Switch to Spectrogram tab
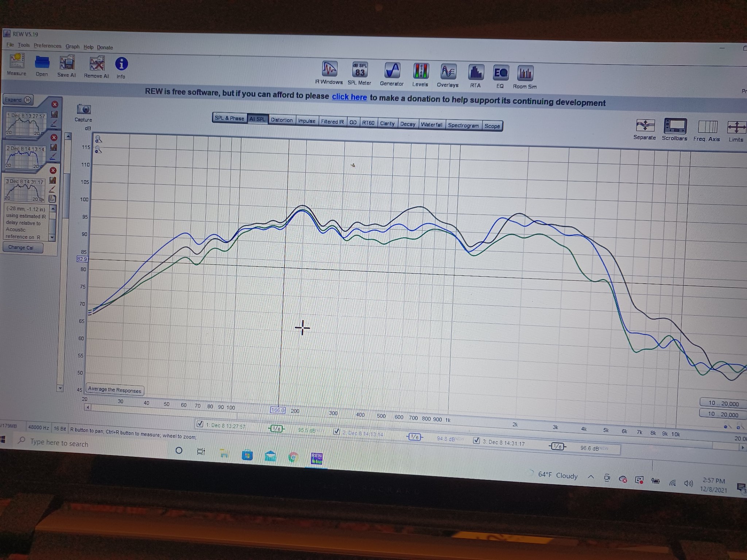Viewport: 747px width, 560px height. [463, 125]
